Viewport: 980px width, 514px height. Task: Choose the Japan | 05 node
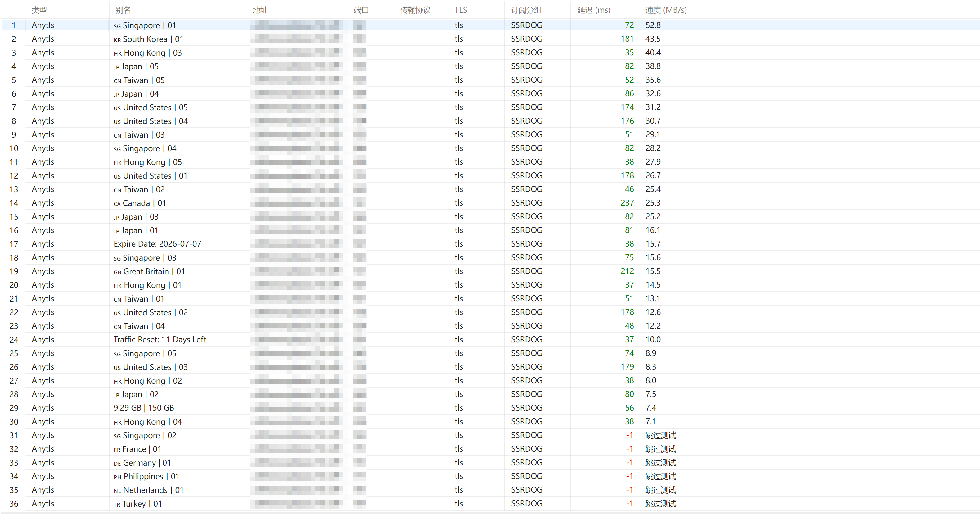click(490, 66)
